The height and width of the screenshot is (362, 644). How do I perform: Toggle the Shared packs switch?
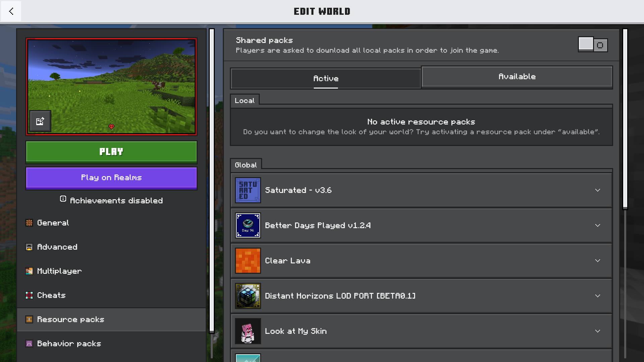[593, 45]
